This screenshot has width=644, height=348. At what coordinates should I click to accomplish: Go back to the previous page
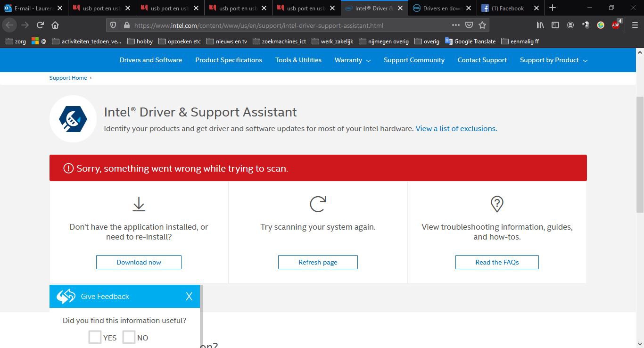[9, 25]
